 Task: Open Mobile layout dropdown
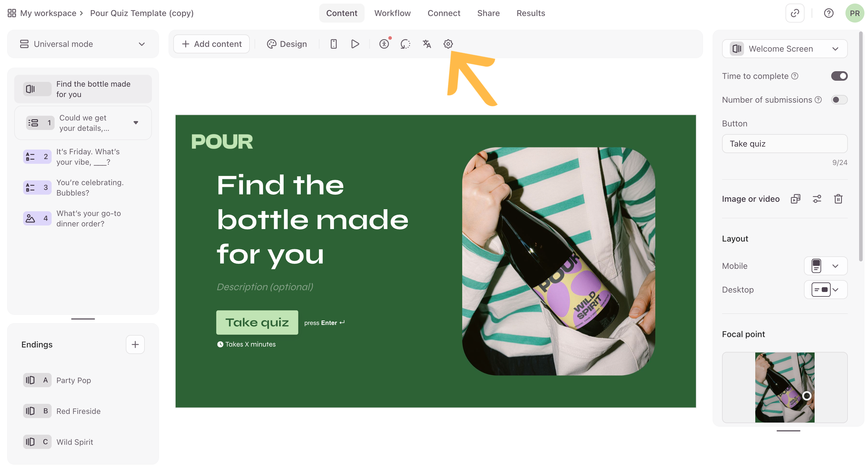pyautogui.click(x=826, y=266)
